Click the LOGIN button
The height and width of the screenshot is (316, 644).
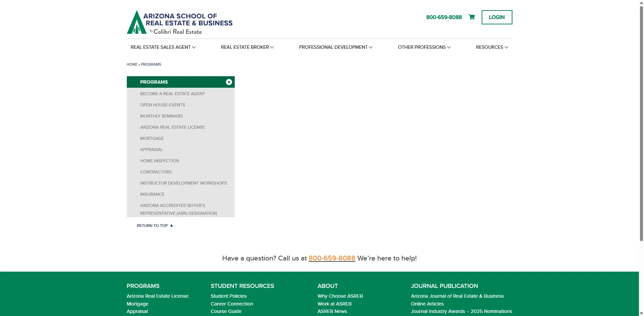(x=497, y=17)
